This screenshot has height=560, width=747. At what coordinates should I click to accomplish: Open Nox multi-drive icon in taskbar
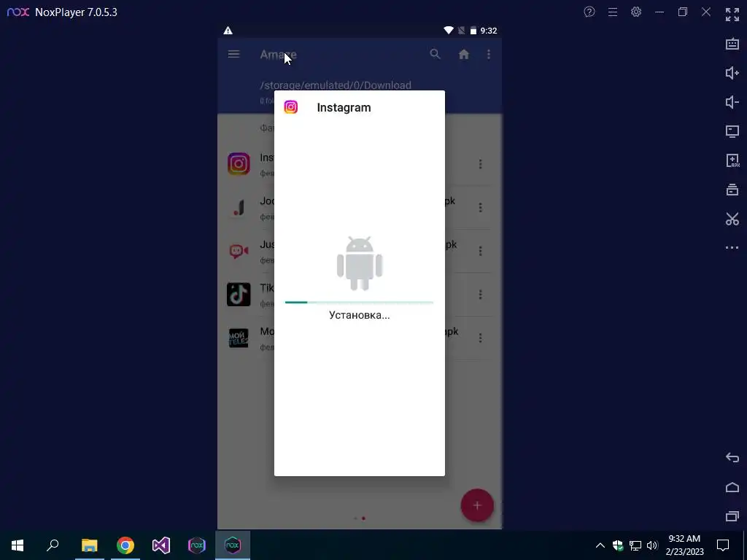(x=197, y=545)
